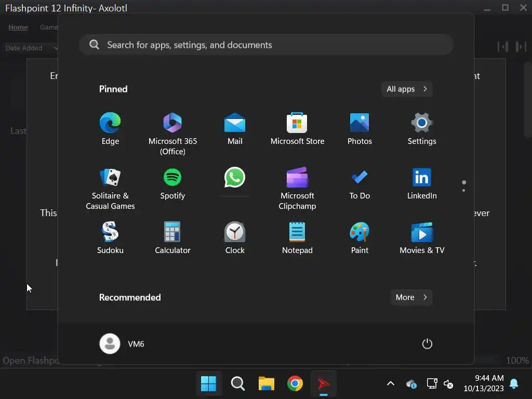Focus the Start menu search box
This screenshot has height=399, width=532.
(x=267, y=45)
